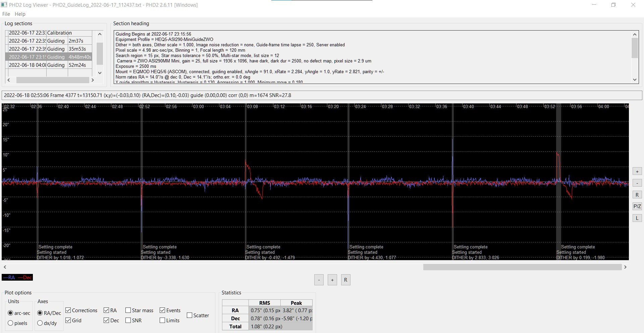
Task: Reset vertical scale with the right-side R button
Action: [x=637, y=195]
